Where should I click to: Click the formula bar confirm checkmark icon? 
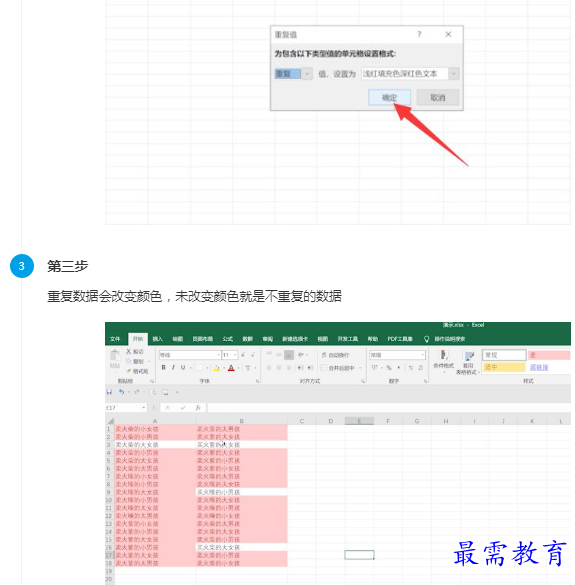pos(183,408)
